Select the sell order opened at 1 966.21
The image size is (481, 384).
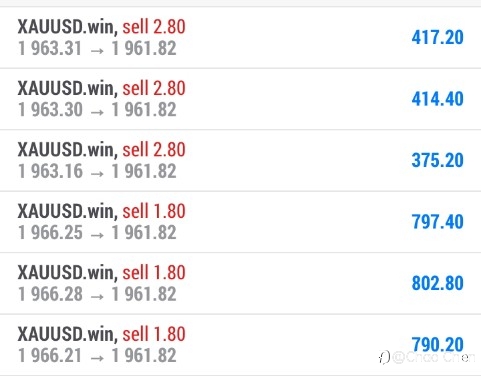pos(240,345)
